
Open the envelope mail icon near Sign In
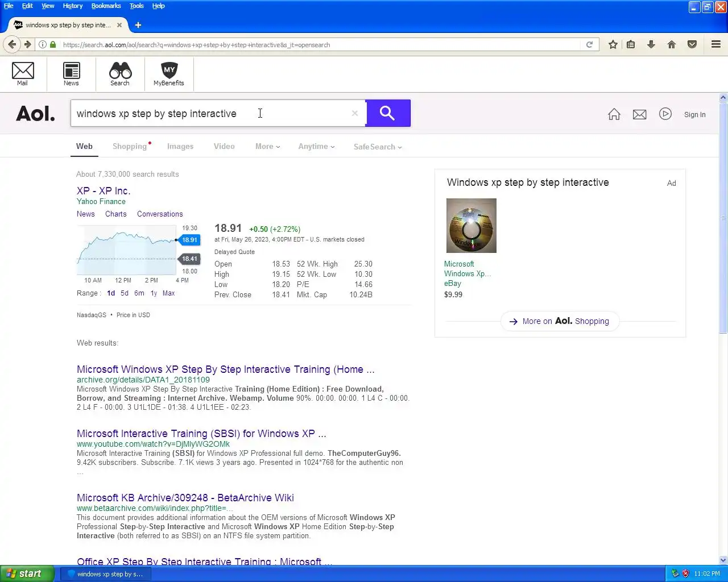640,115
